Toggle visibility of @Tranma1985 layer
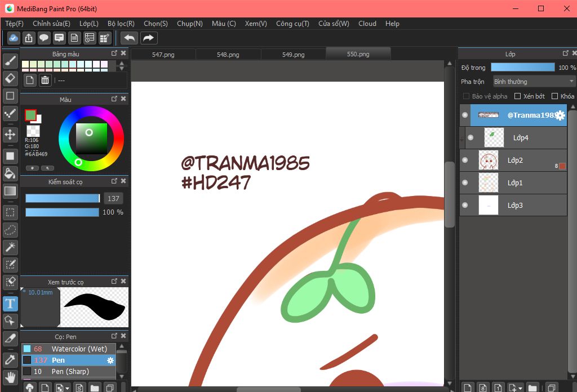The height and width of the screenshot is (392, 577). 465,115
